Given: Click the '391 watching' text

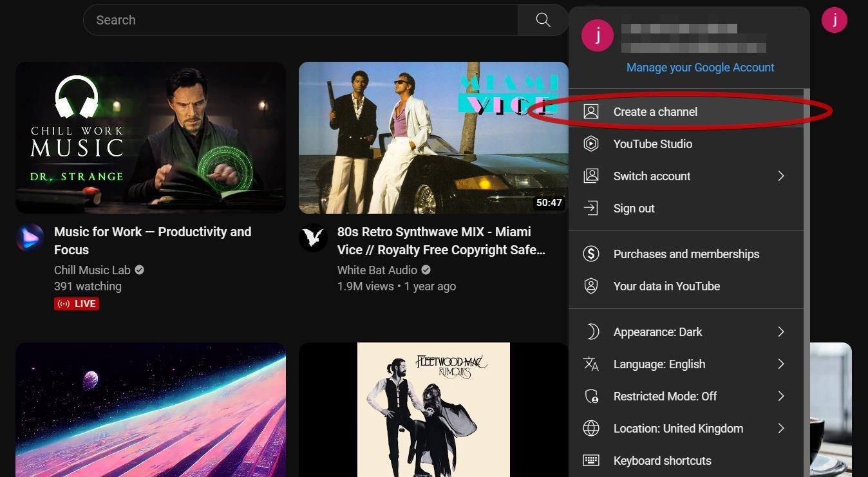Looking at the screenshot, I should (x=88, y=286).
